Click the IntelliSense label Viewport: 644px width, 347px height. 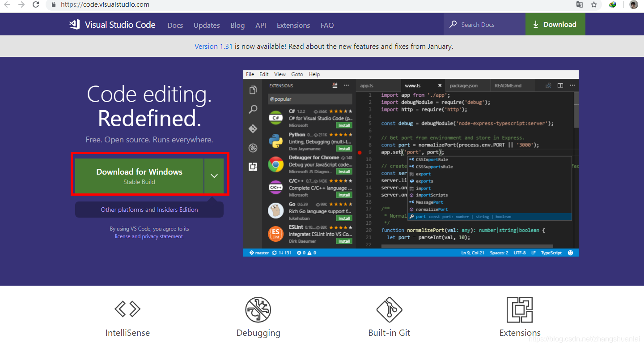[127, 333]
